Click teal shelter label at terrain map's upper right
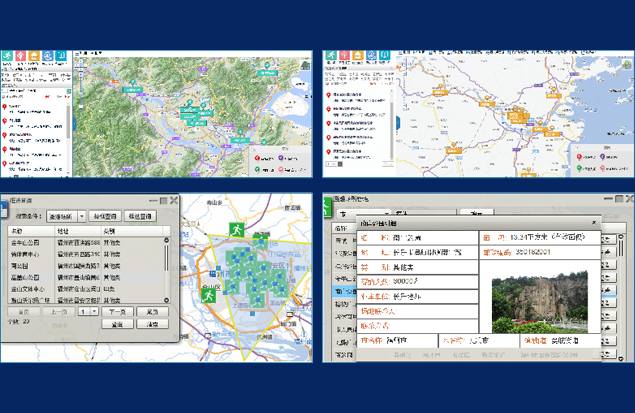635x413 pixels. point(267,73)
